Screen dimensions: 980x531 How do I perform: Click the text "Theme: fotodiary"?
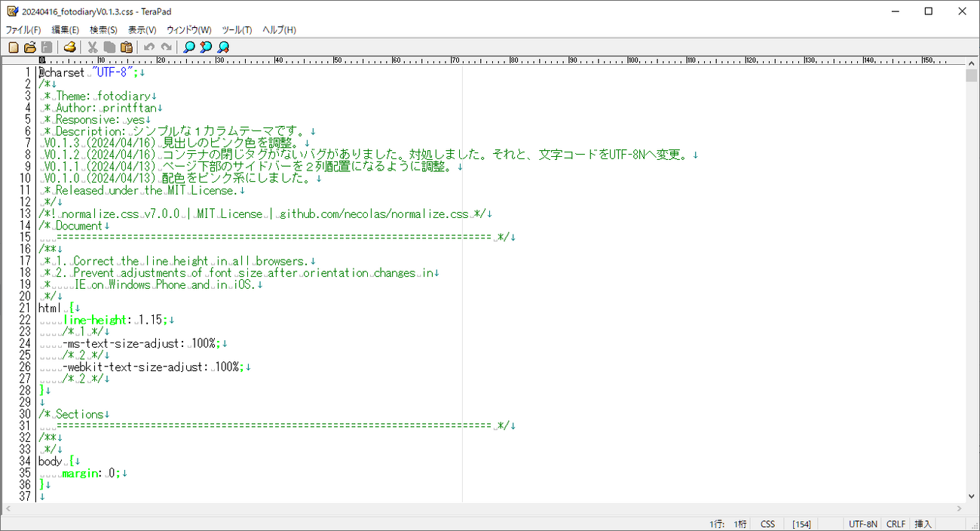(x=103, y=96)
